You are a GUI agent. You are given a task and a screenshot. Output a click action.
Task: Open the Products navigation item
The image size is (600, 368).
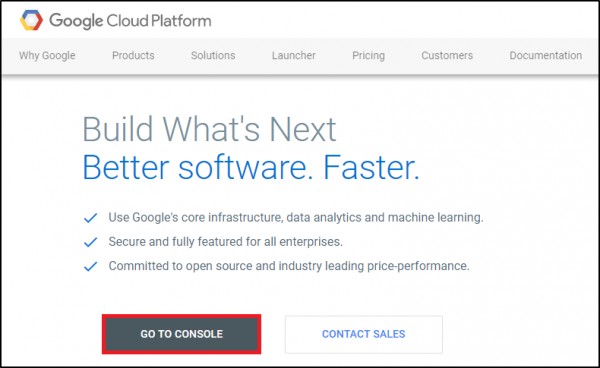(x=133, y=55)
